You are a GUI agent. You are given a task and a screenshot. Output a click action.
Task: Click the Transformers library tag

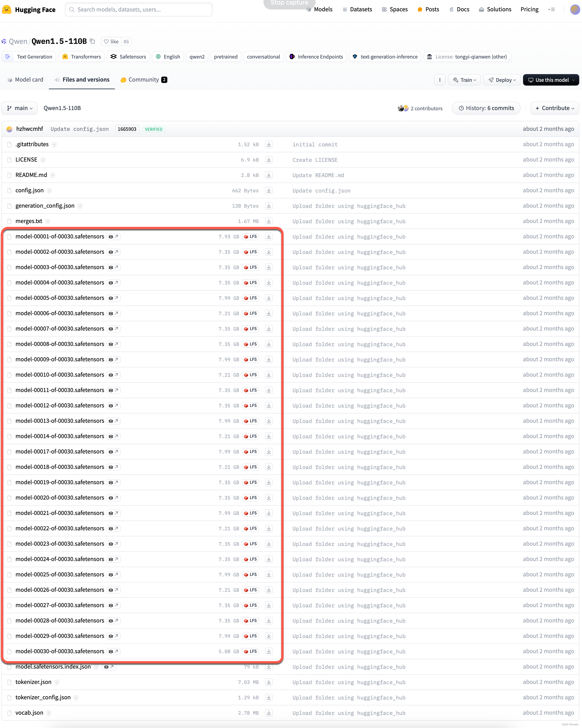[81, 57]
